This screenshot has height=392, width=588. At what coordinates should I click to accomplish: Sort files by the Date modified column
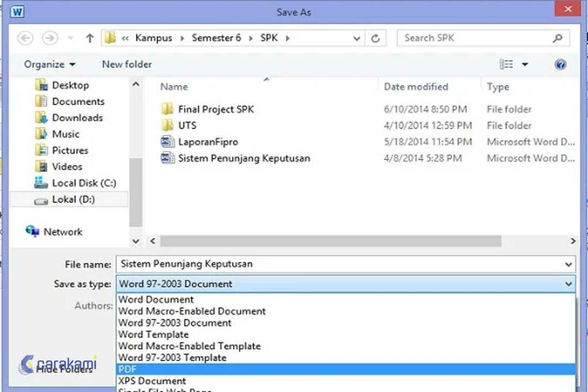point(415,87)
